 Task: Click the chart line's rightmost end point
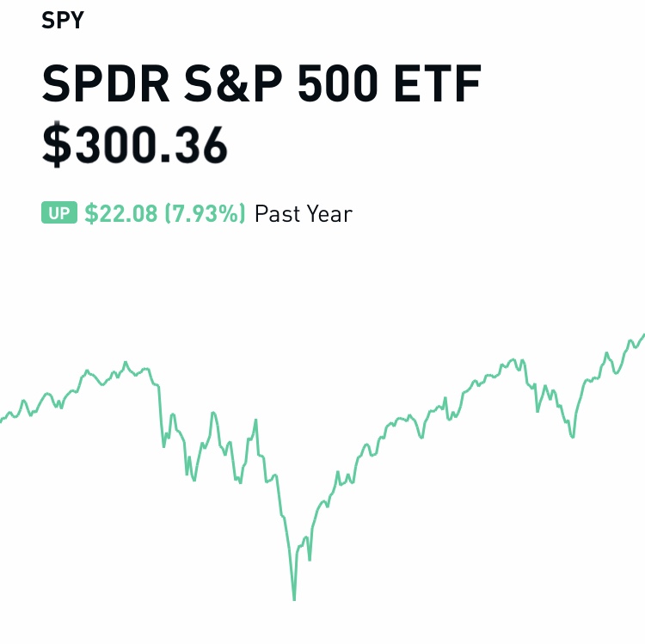click(x=643, y=334)
